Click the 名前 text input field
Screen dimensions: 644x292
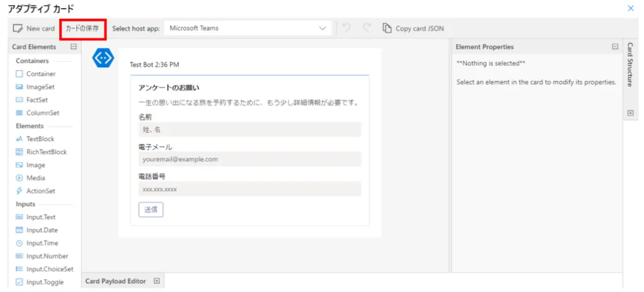coord(250,130)
